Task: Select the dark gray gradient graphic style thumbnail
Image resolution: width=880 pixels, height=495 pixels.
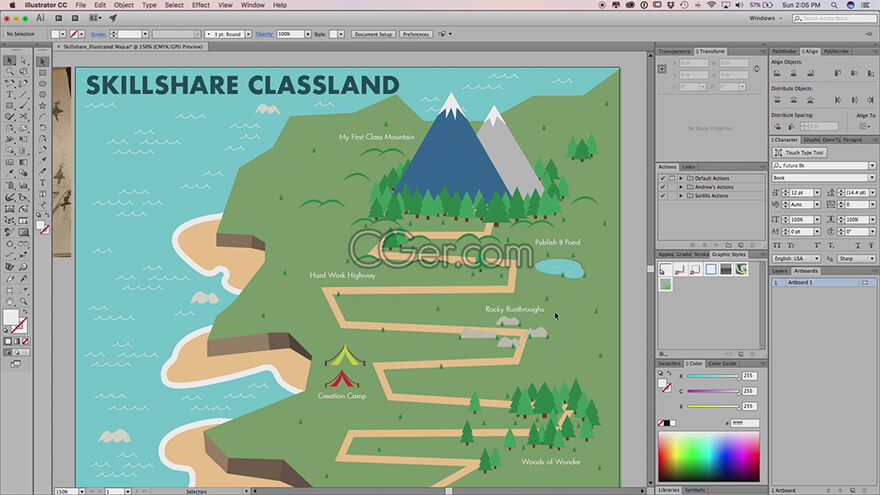Action: point(726,269)
